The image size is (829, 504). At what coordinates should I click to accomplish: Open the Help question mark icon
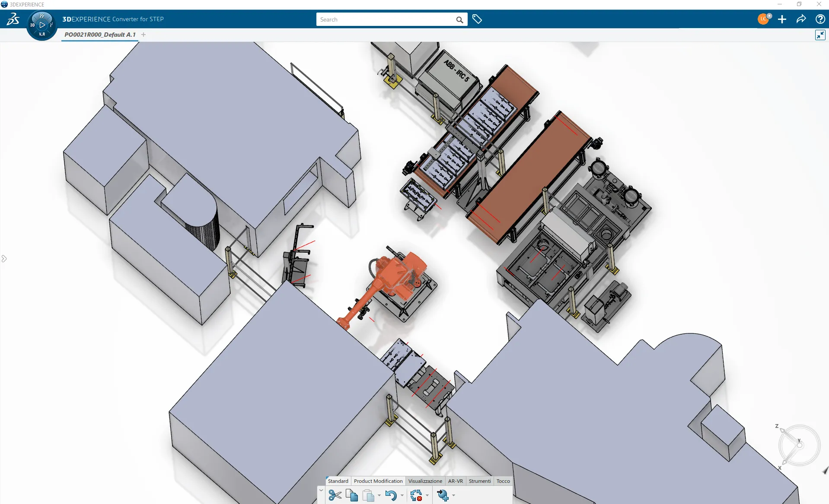[x=820, y=19]
